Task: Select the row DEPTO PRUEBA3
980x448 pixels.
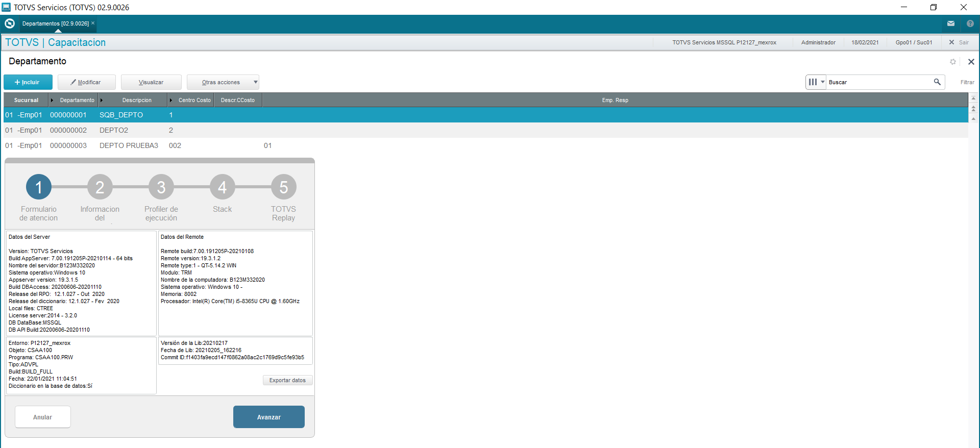Action: (486, 145)
